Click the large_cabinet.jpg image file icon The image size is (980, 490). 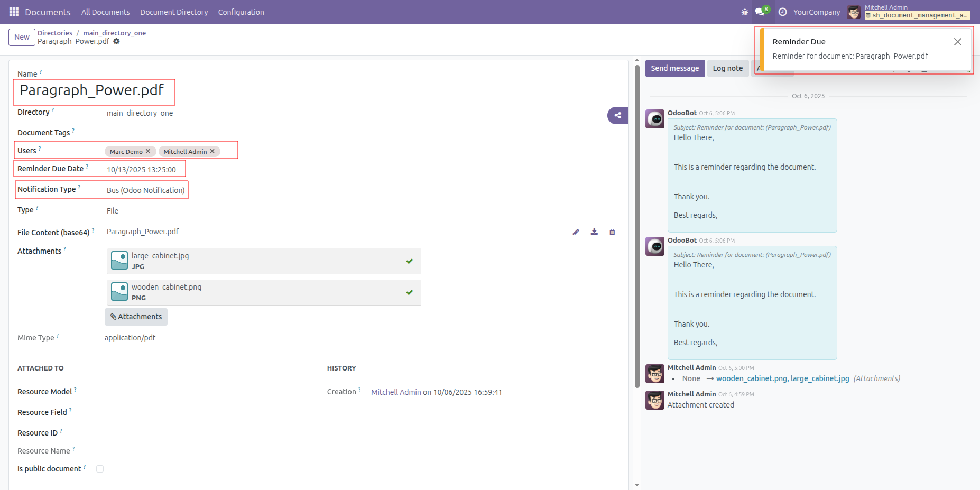[x=119, y=261]
